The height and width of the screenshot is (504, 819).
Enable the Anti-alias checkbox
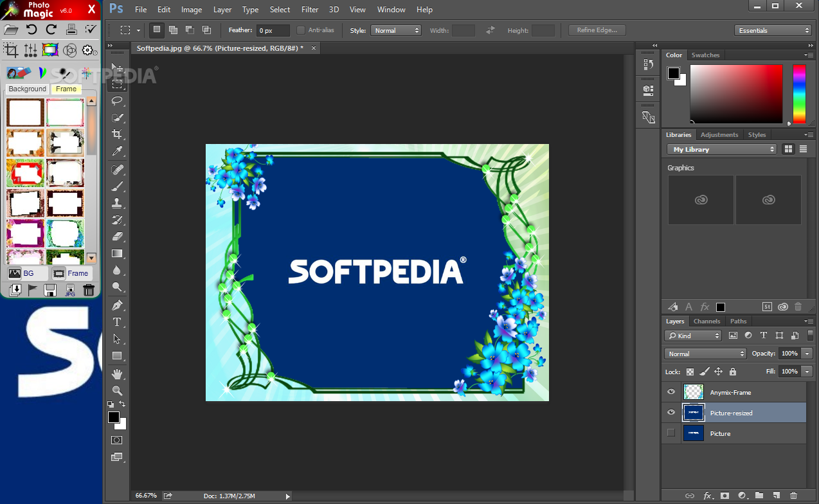point(301,30)
